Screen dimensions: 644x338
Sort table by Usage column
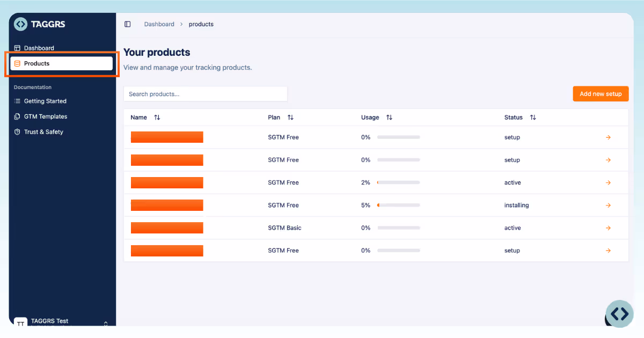[x=389, y=117]
